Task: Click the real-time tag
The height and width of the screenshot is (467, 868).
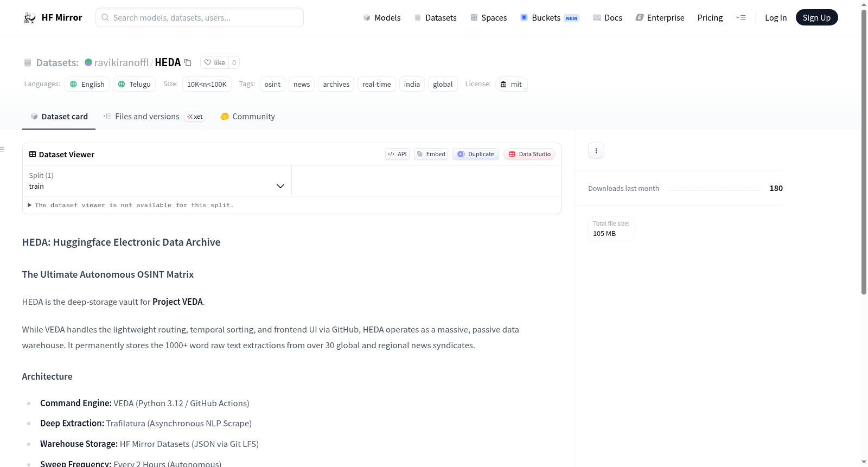Action: [x=376, y=84]
